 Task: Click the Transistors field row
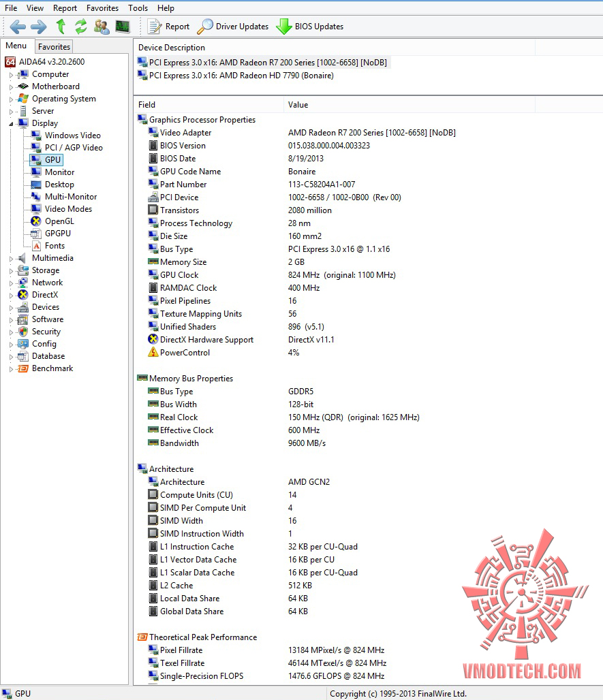point(240,210)
